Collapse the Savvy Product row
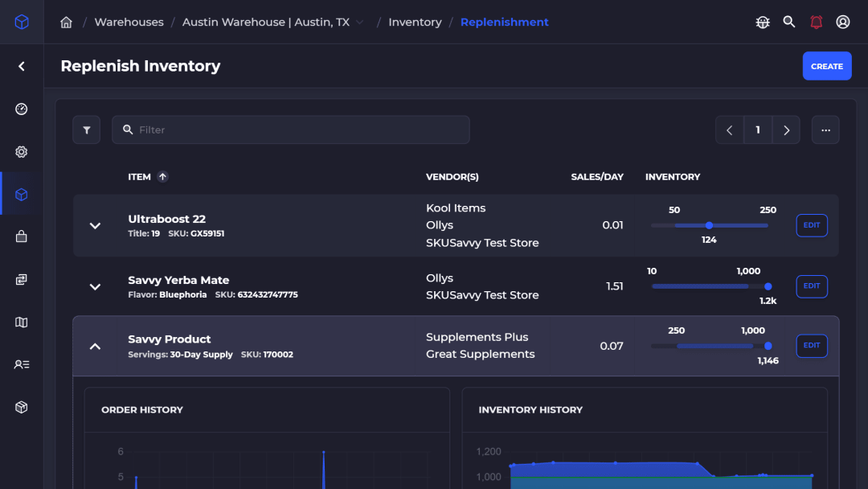This screenshot has width=868, height=489. click(95, 346)
